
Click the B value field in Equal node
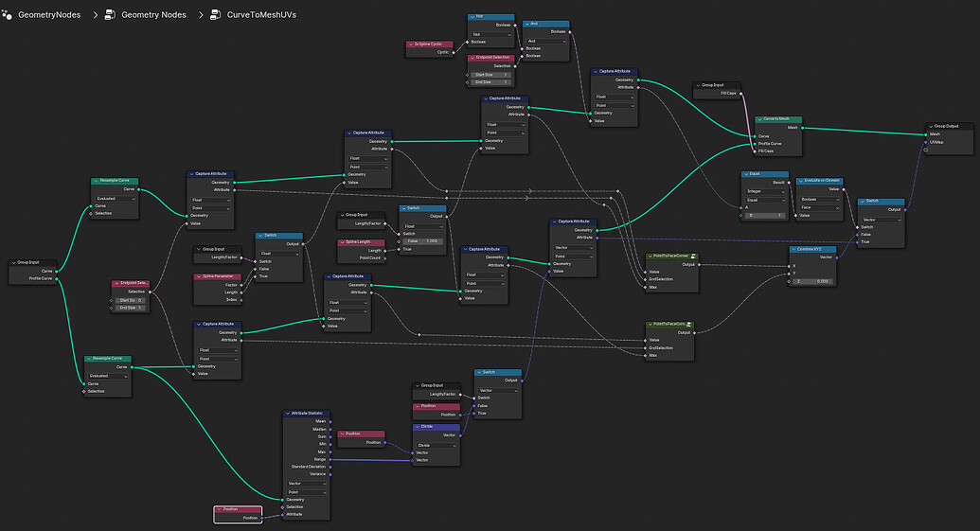765,216
